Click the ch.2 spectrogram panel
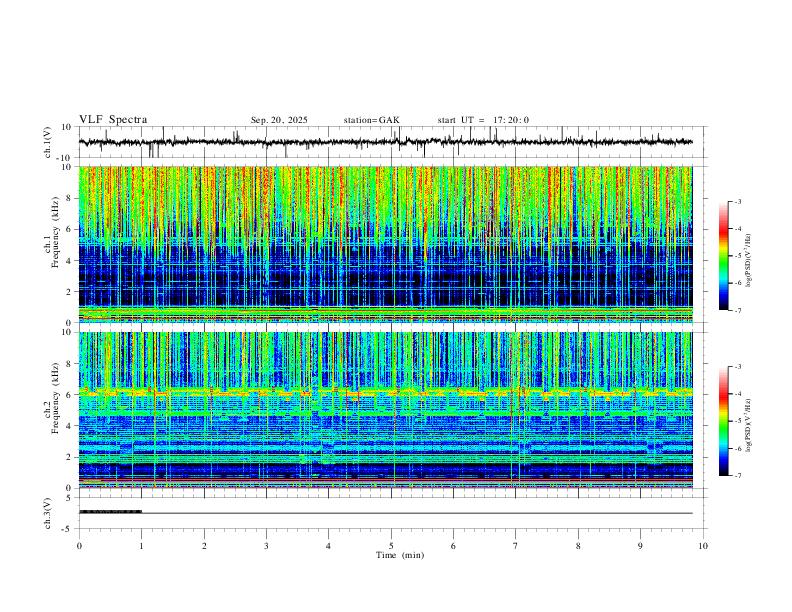The image size is (792, 612). 385,410
